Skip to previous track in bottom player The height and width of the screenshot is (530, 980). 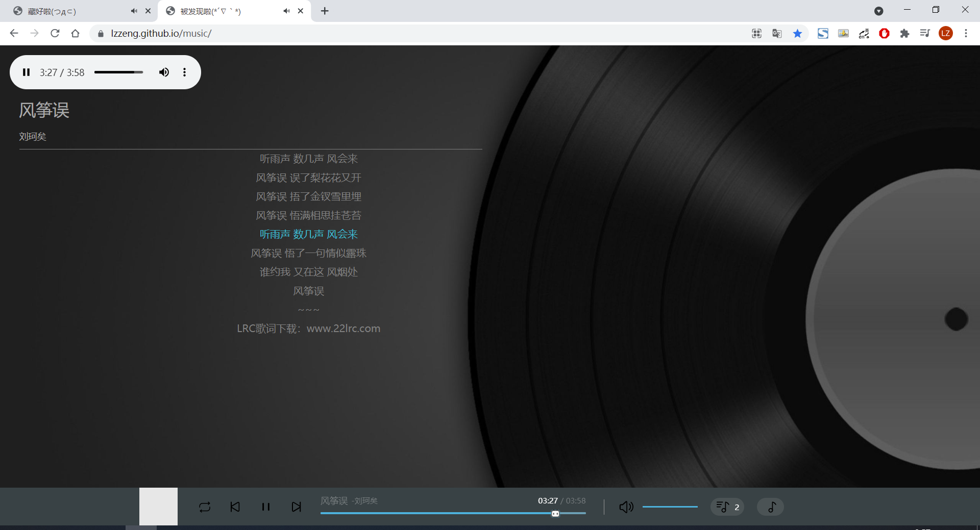click(x=235, y=507)
